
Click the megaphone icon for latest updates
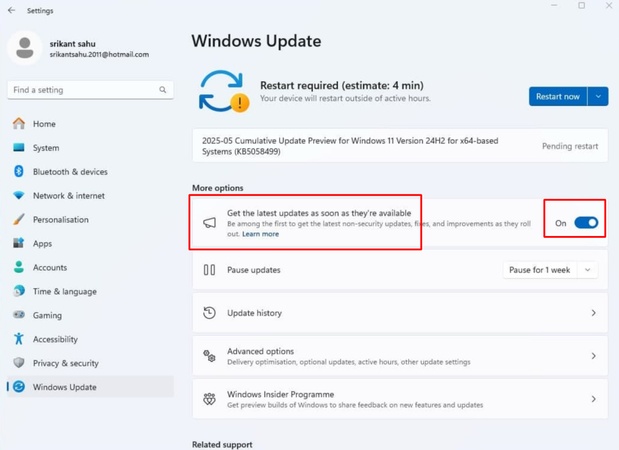click(x=210, y=223)
